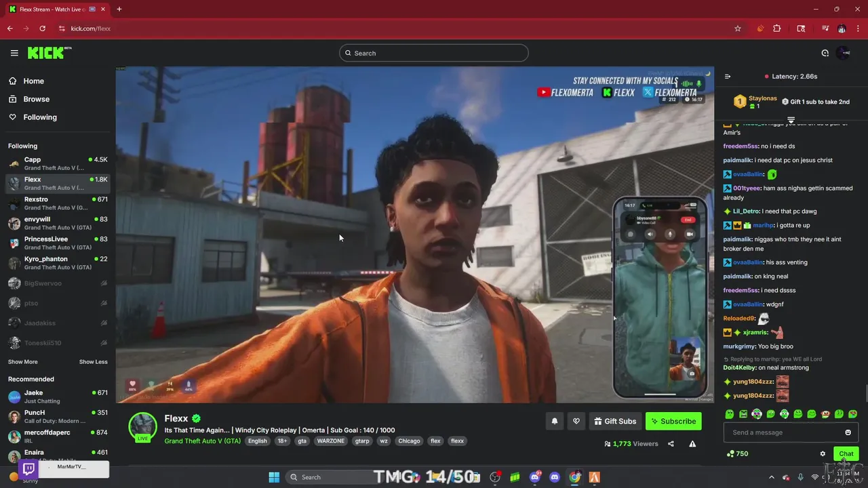Click the drops icon beside the avatar
The height and width of the screenshot is (488, 868).
tap(825, 53)
